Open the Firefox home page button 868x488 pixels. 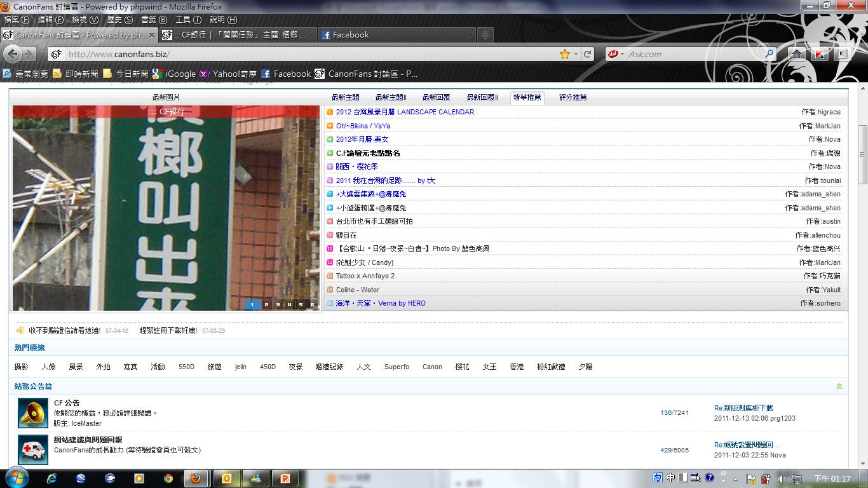pyautogui.click(x=796, y=54)
